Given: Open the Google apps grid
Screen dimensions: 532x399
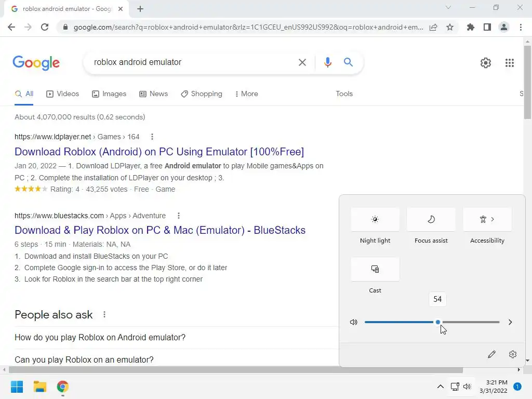Looking at the screenshot, I should pyautogui.click(x=509, y=63).
